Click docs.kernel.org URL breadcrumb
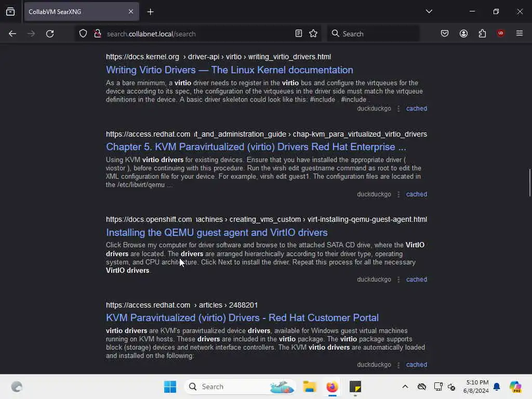This screenshot has height=399, width=532. [219, 57]
